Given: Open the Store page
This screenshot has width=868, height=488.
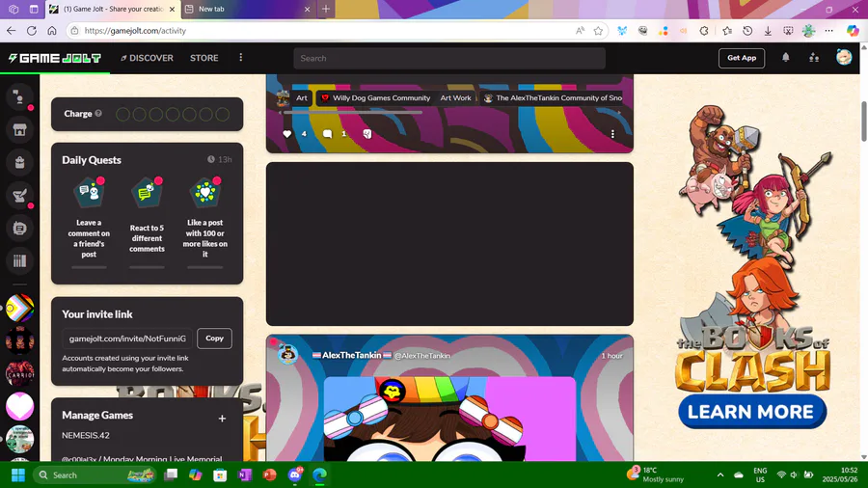Looking at the screenshot, I should pos(204,58).
